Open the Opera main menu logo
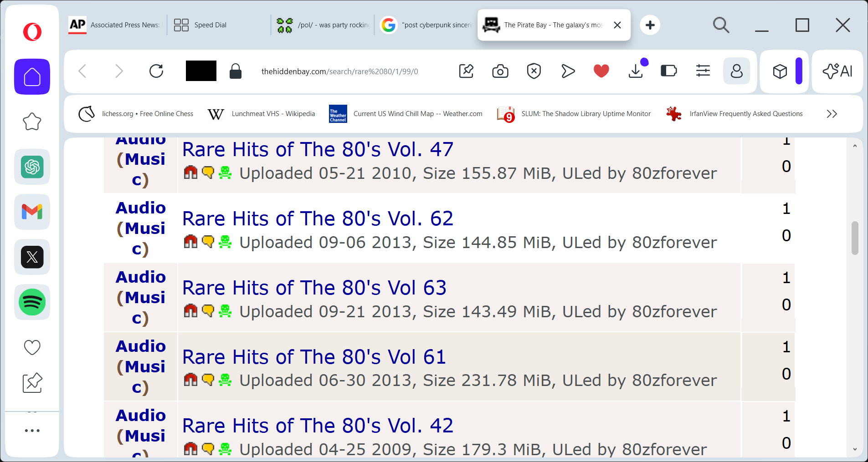This screenshot has height=462, width=868. coord(32,32)
